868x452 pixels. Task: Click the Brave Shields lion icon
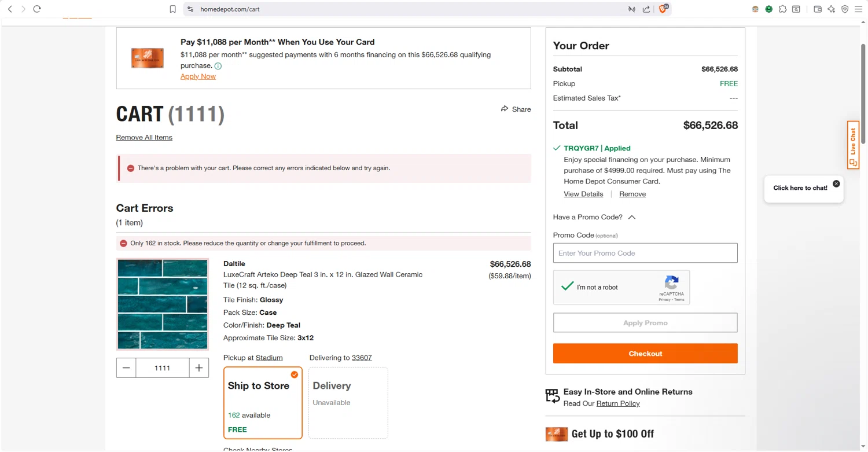[663, 9]
